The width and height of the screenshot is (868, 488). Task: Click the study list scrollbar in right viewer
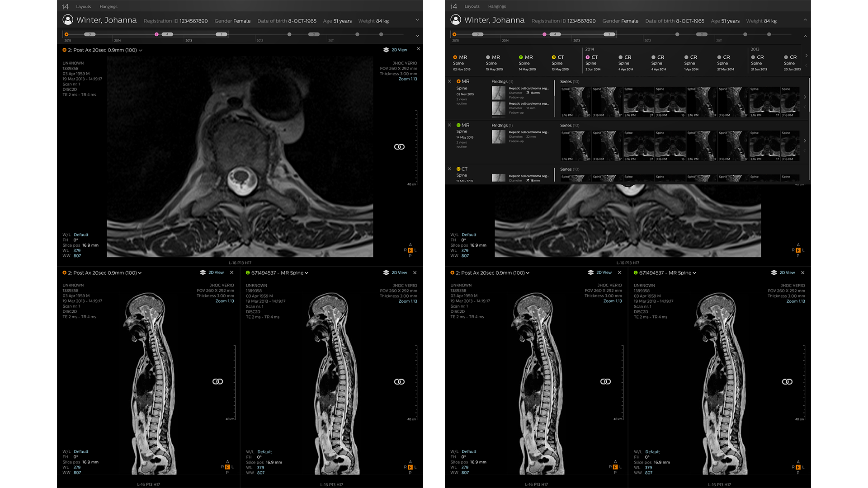809,129
